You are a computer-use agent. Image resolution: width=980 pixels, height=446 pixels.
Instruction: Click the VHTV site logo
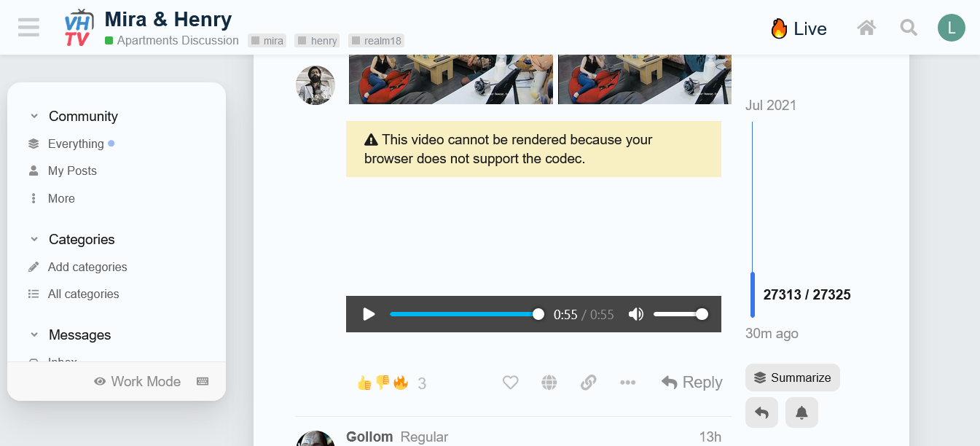tap(79, 28)
